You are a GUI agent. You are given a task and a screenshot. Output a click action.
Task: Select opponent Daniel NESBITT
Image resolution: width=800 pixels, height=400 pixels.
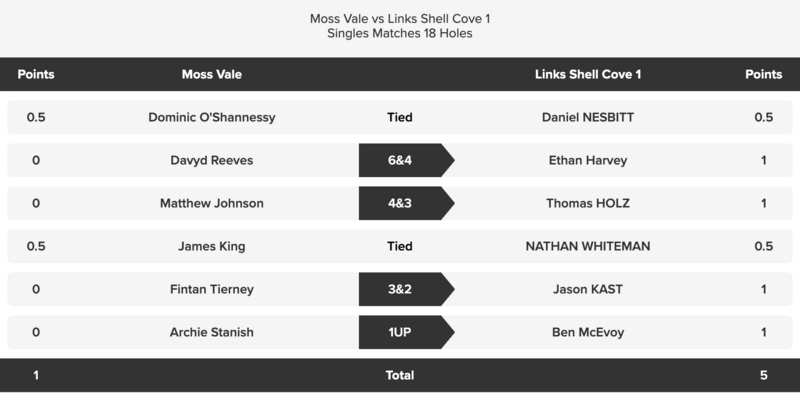[x=588, y=117]
